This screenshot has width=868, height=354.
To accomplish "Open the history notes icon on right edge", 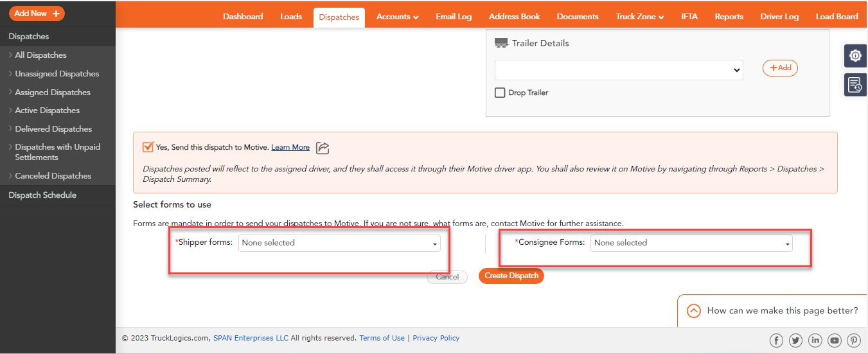I will pyautogui.click(x=855, y=85).
